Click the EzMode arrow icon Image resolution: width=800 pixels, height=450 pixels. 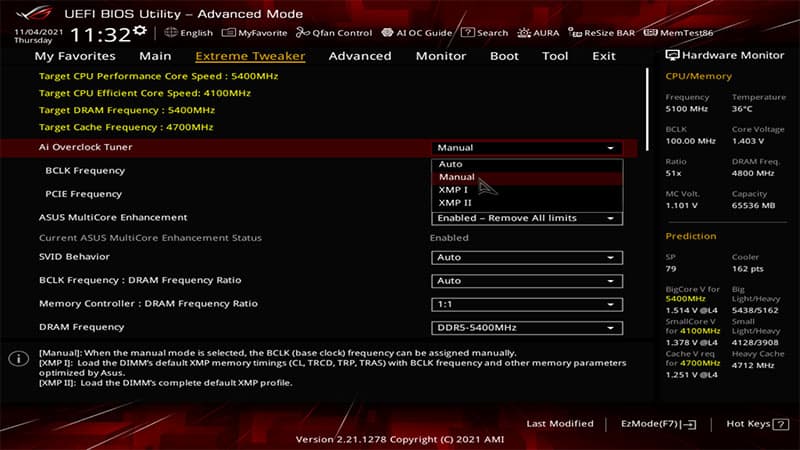(x=690, y=424)
